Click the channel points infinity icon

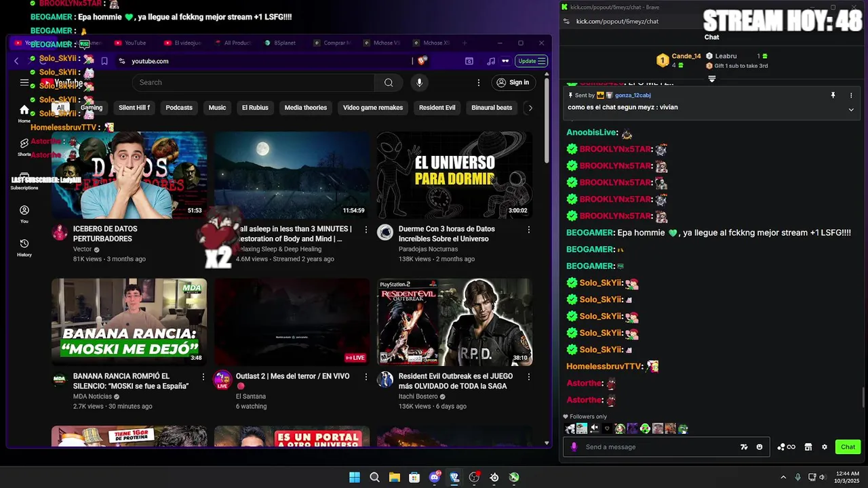tap(787, 447)
